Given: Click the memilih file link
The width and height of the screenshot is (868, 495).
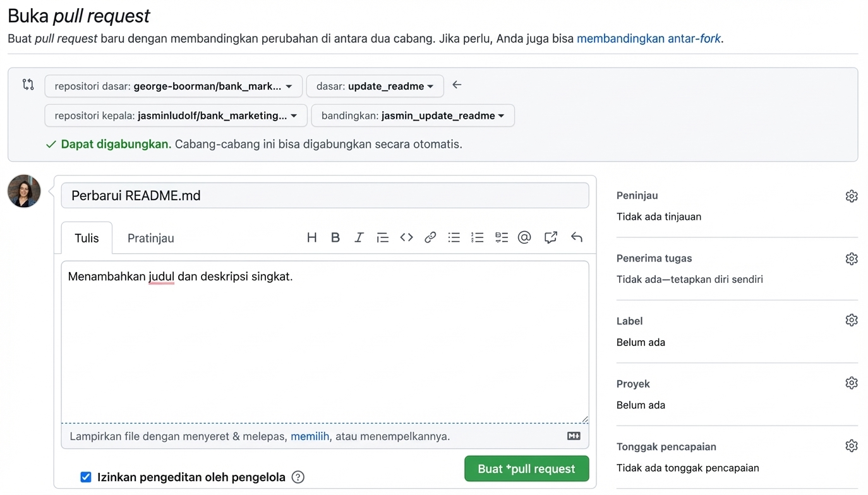Looking at the screenshot, I should 310,436.
